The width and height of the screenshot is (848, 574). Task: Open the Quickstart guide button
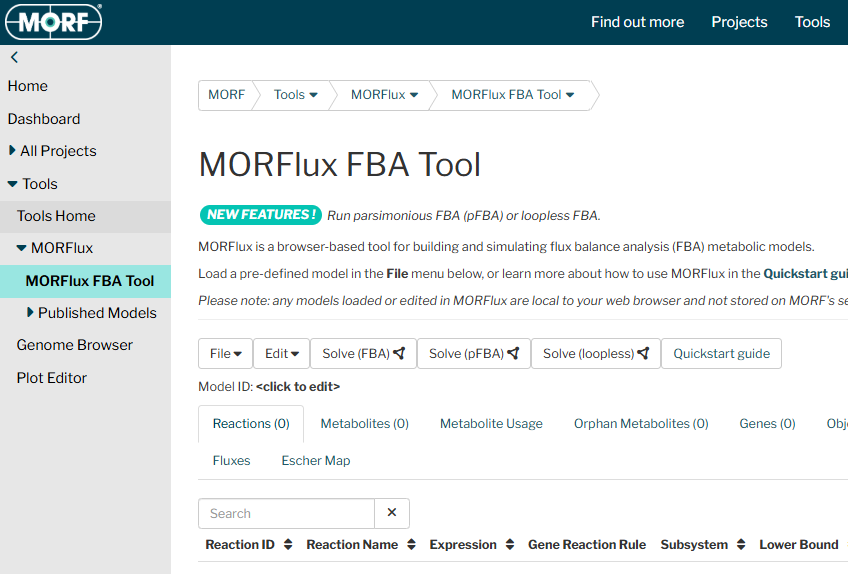click(721, 353)
